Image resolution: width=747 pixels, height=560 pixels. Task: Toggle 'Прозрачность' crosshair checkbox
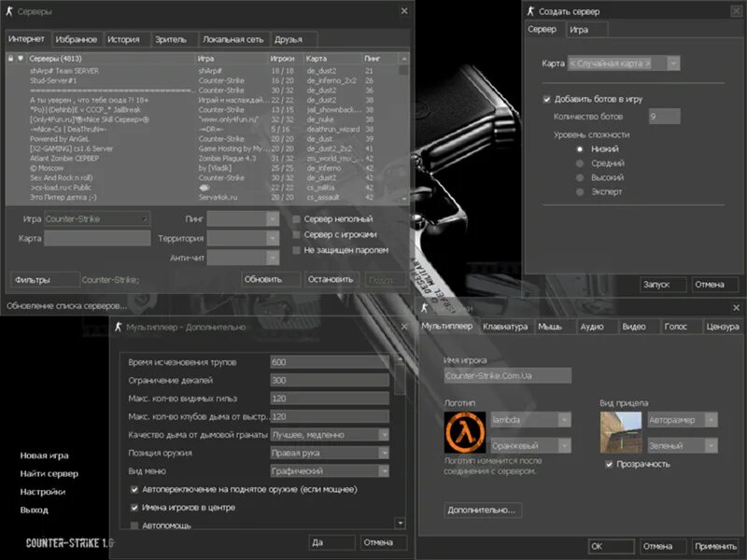pyautogui.click(x=609, y=464)
